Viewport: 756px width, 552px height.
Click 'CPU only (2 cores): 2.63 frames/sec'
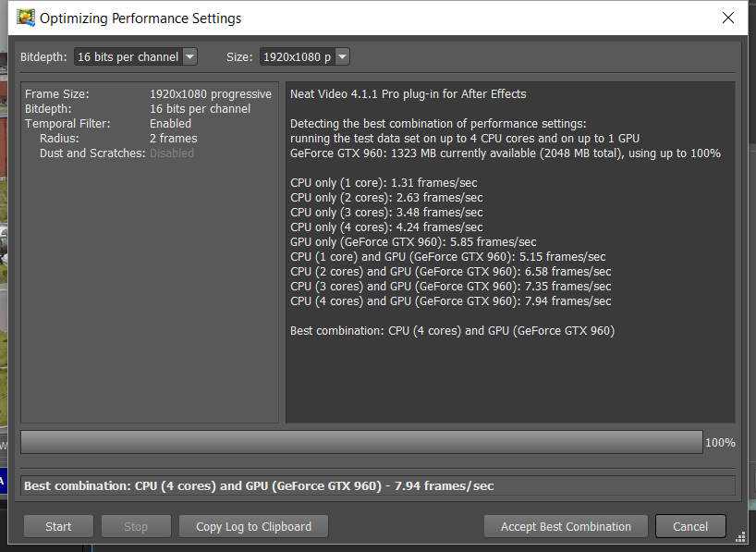(386, 198)
